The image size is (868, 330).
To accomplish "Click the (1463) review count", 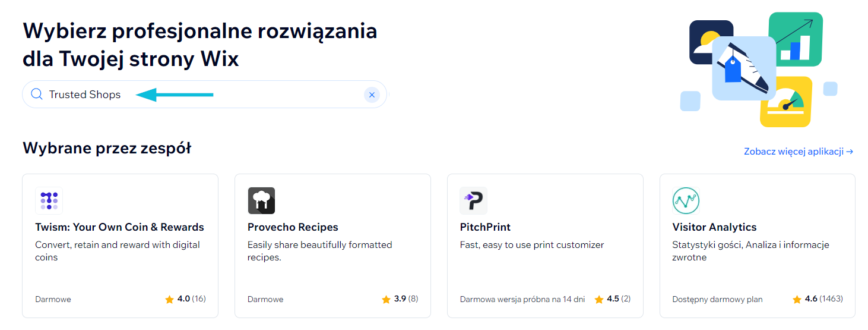I will click(x=831, y=298).
